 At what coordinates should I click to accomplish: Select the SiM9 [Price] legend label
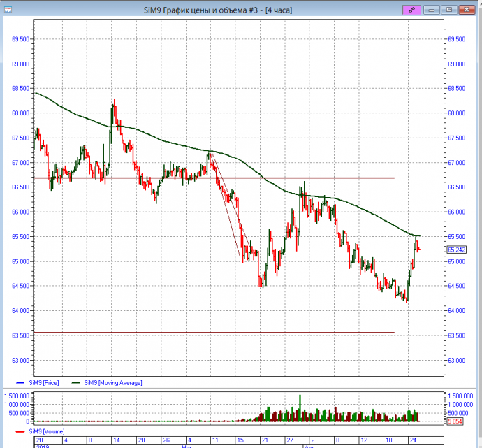[x=43, y=383]
